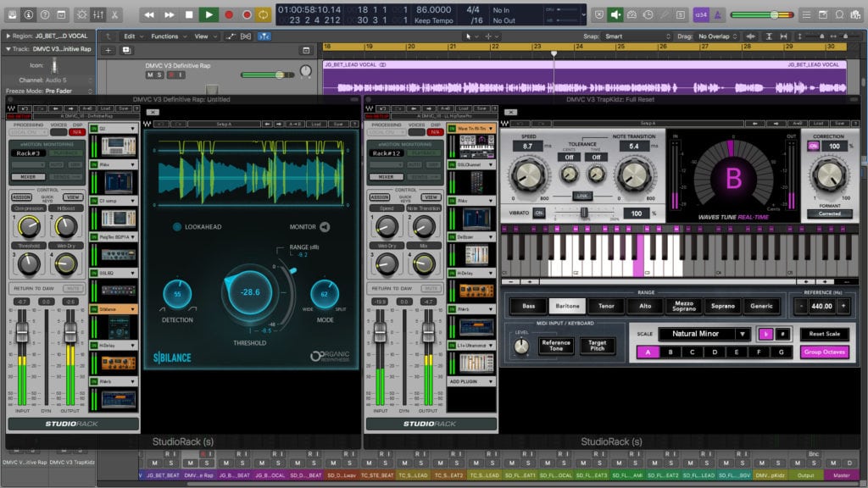Toggle the green speaker pre-listen icon
Viewport: 868px width, 488px height.
tap(615, 15)
